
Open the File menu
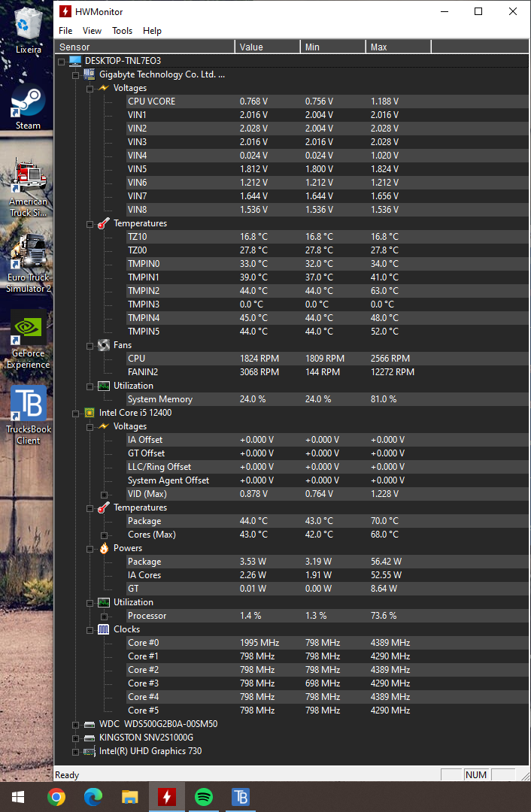pyautogui.click(x=65, y=31)
